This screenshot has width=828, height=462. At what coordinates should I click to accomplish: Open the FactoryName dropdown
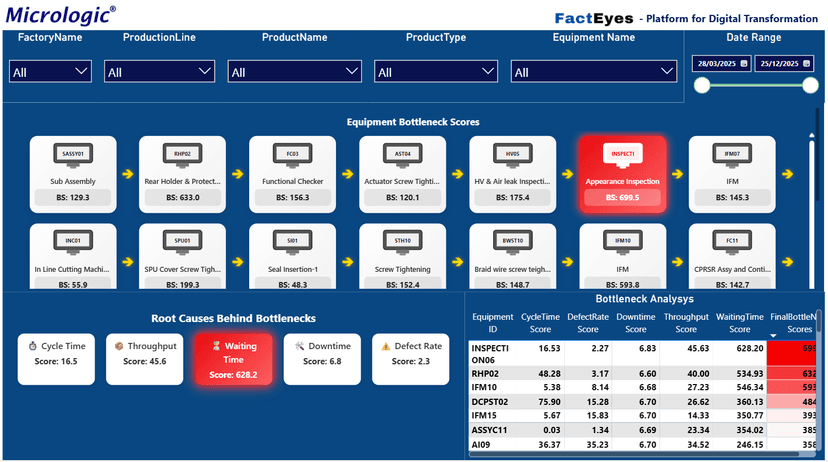click(x=51, y=72)
